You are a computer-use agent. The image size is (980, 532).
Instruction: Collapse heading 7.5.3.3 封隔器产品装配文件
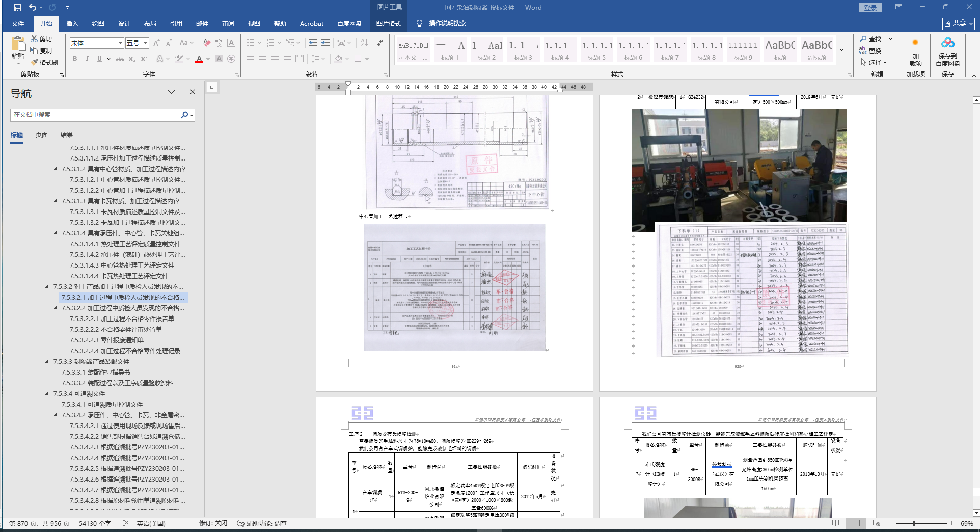coord(47,362)
